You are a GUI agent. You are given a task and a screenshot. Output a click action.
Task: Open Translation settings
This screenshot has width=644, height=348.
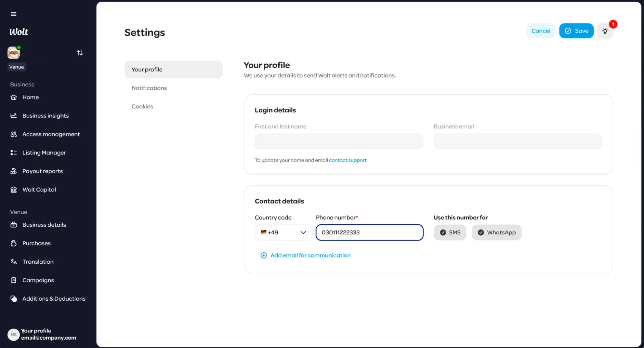click(x=38, y=262)
